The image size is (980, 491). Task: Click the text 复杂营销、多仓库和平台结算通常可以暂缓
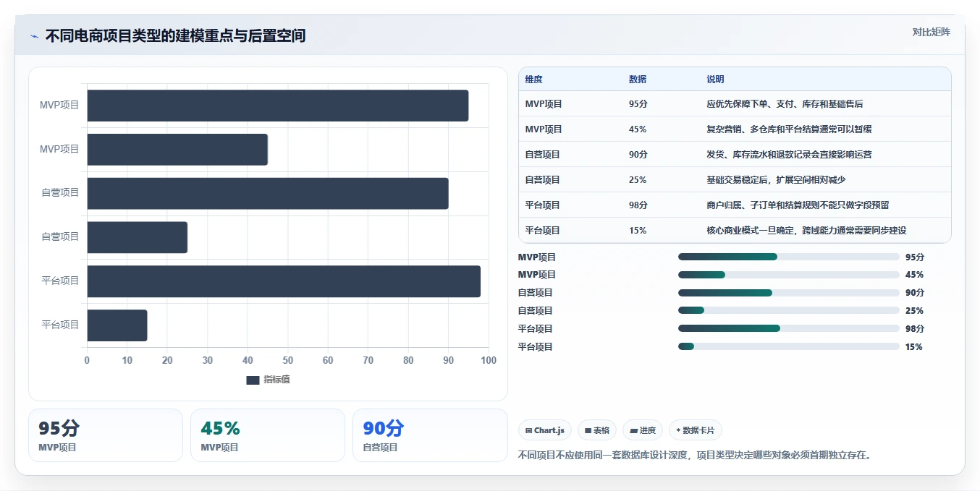[789, 129]
